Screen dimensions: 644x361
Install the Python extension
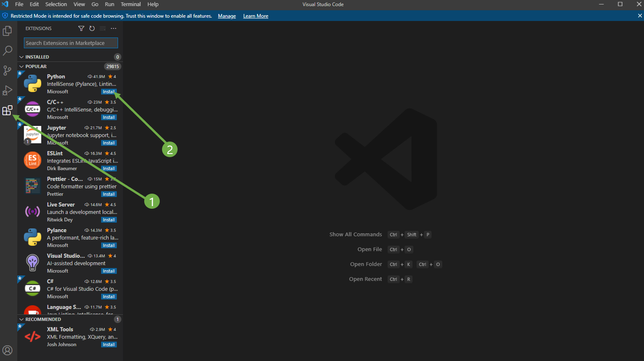109,92
